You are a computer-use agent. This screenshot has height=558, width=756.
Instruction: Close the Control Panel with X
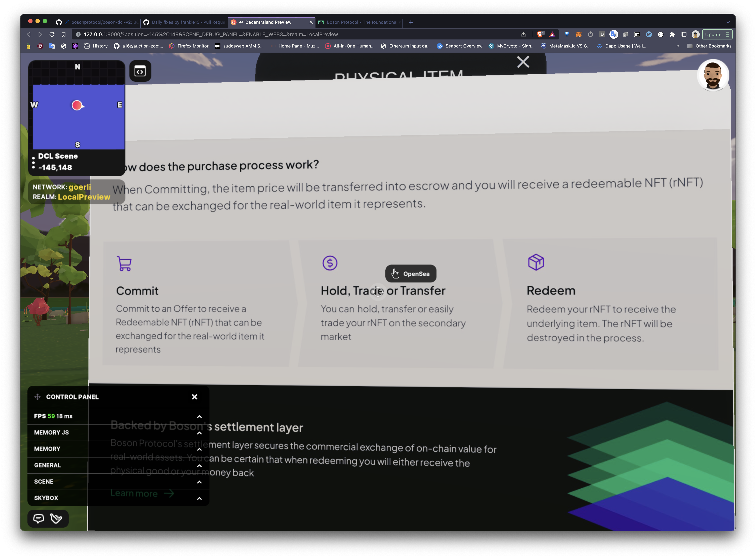tap(194, 397)
